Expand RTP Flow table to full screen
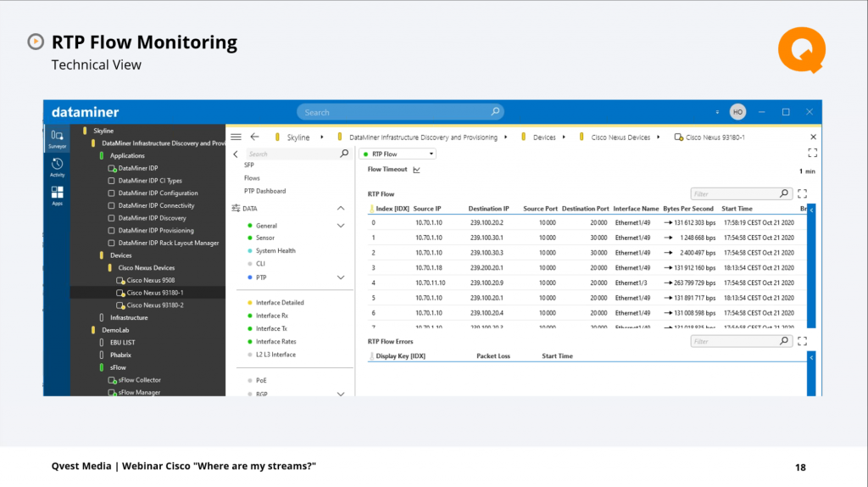Screen dimensions: 868x487 pyautogui.click(x=802, y=193)
